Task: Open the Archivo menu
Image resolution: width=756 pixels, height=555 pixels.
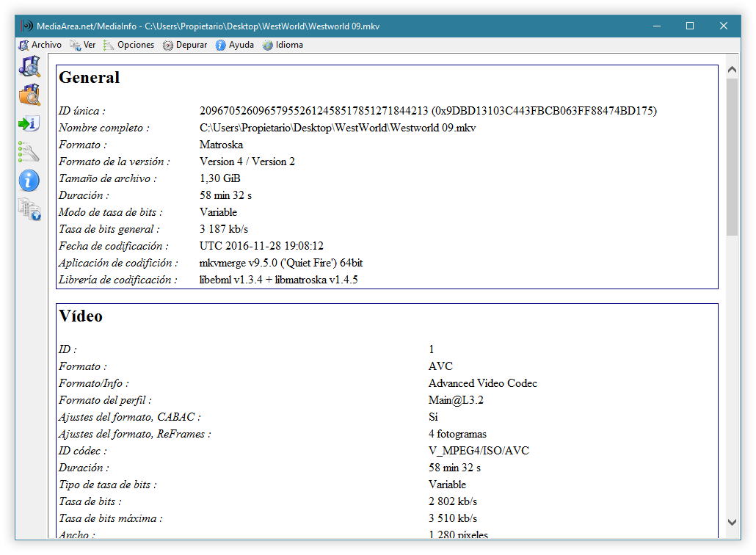Action: [40, 45]
